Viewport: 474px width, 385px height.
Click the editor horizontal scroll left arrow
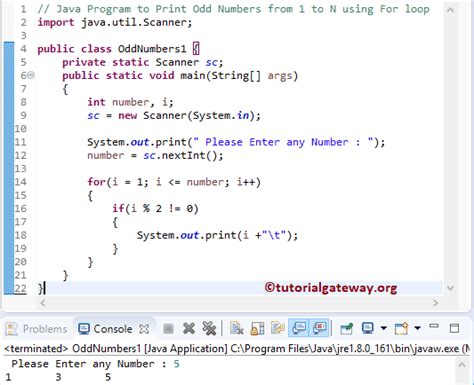[x=43, y=303]
